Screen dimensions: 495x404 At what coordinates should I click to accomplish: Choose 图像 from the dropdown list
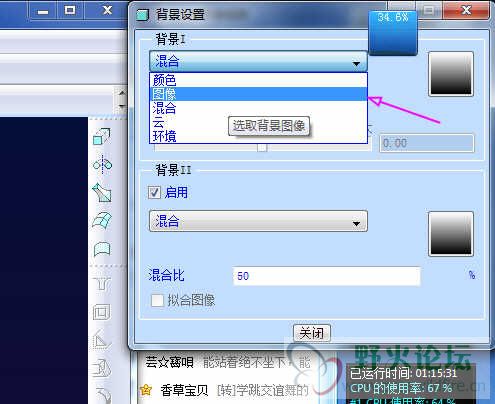click(x=258, y=94)
